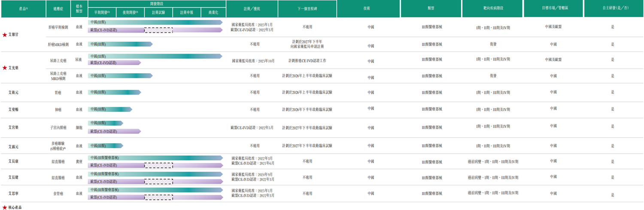Click the dashed hatched box in 艾長健 row
This screenshot has width=644, height=210.
pyautogui.click(x=158, y=181)
